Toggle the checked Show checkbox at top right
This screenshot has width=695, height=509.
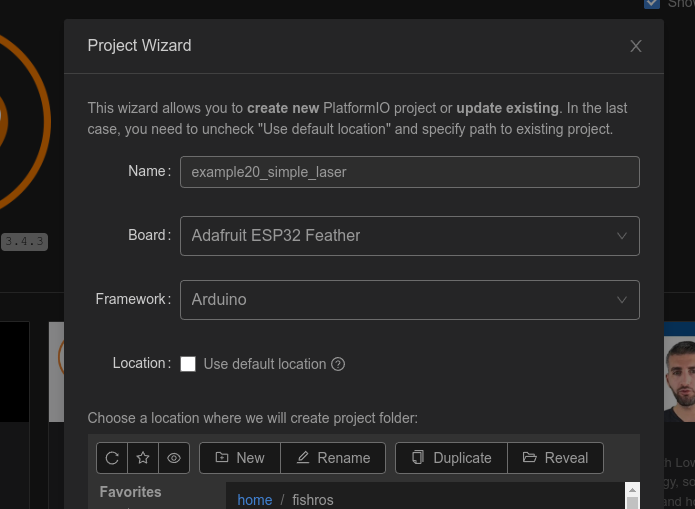tap(652, 3)
